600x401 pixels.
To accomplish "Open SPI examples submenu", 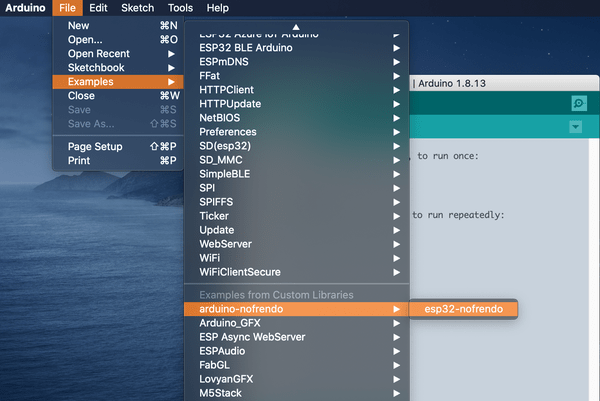I will point(297,188).
